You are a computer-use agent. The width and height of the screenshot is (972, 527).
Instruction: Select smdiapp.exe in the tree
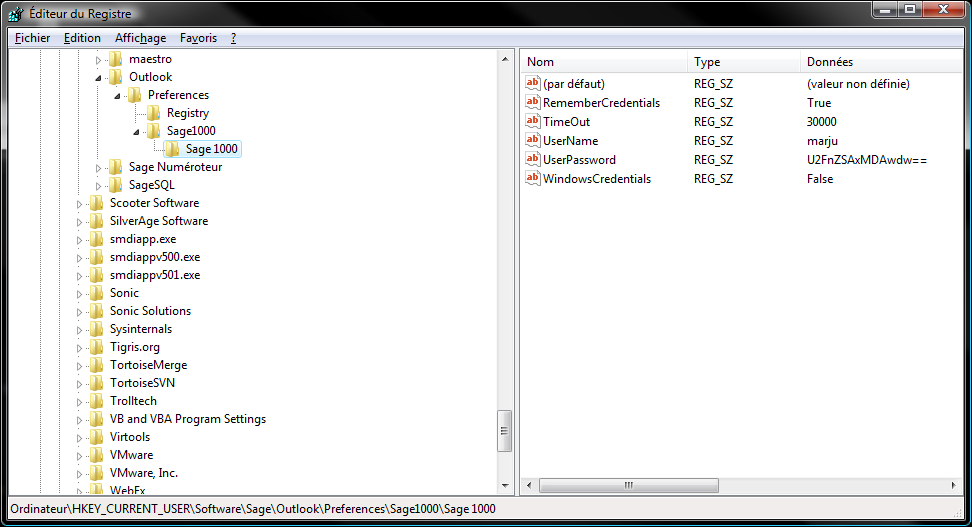click(x=143, y=239)
